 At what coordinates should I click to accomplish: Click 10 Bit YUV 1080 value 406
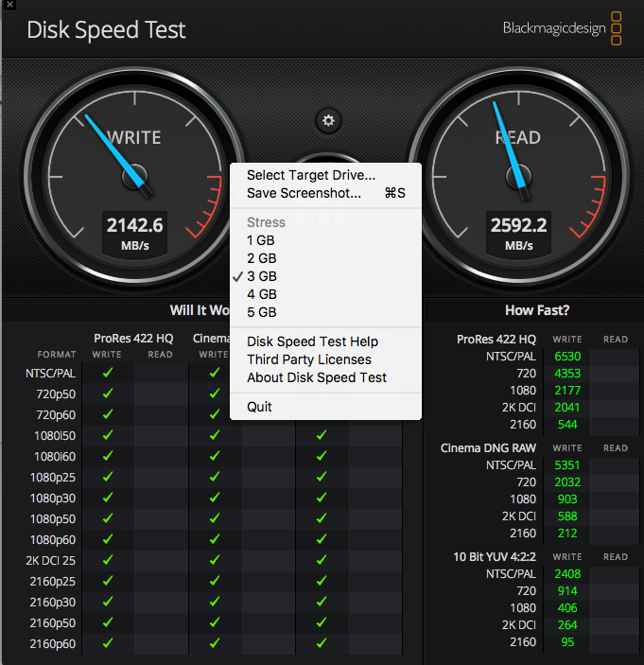click(x=567, y=607)
